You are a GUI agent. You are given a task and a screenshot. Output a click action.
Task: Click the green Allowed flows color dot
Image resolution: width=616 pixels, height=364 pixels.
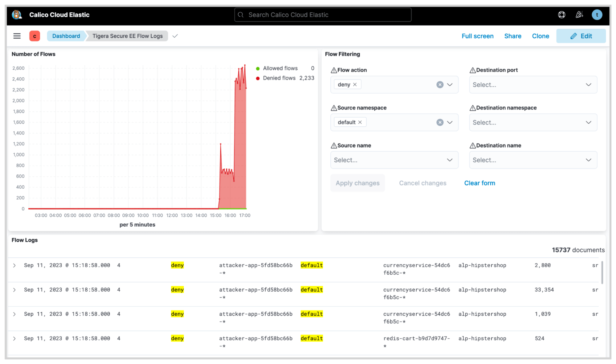tap(258, 68)
